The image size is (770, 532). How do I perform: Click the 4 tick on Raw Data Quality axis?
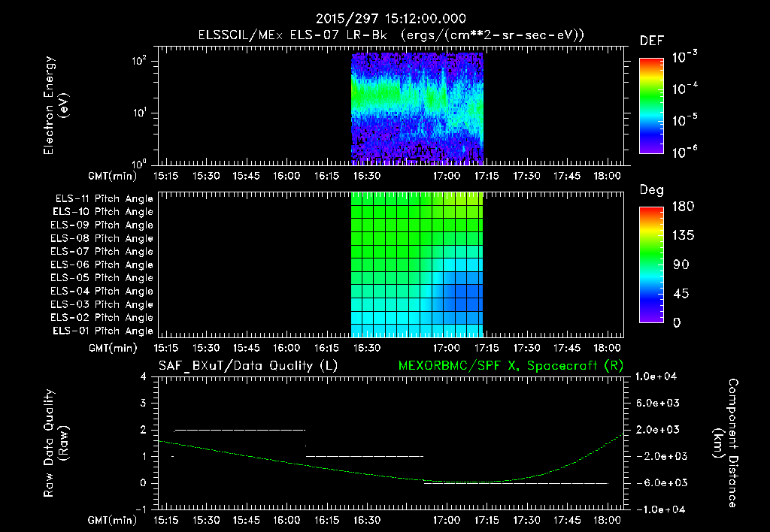coord(144,376)
